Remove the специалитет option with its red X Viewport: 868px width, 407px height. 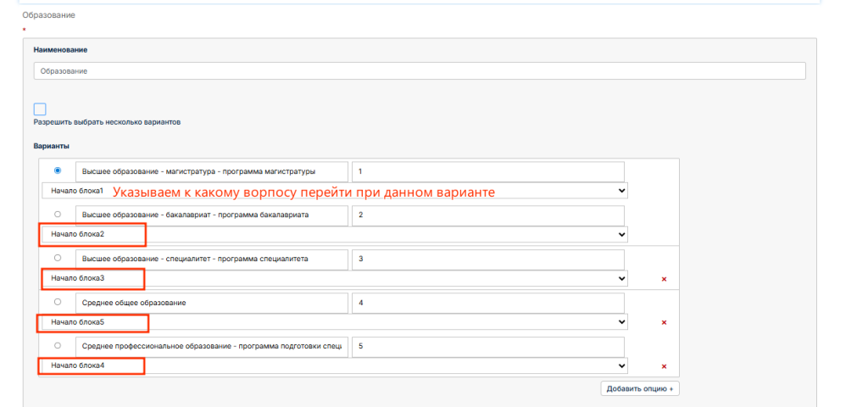click(664, 278)
